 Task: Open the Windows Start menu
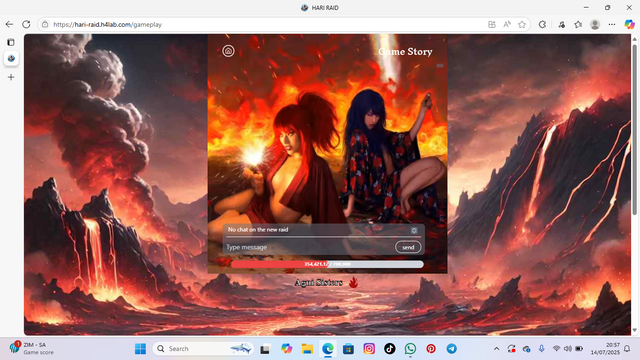click(140, 349)
